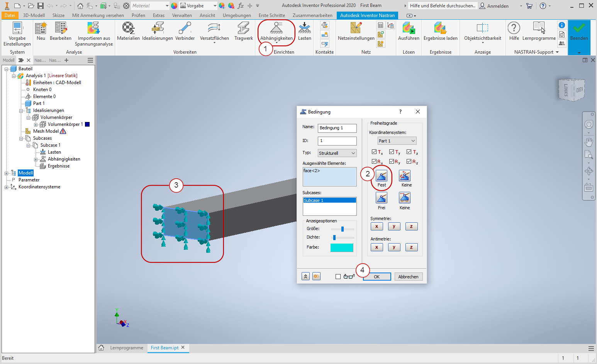Viewport: 597px width, 364px height.
Task: Click the pan hand icon in navigation bar
Action: 589,142
